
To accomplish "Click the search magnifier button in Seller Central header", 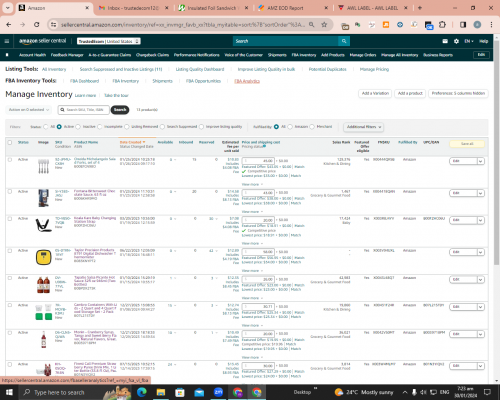I will click(344, 41).
